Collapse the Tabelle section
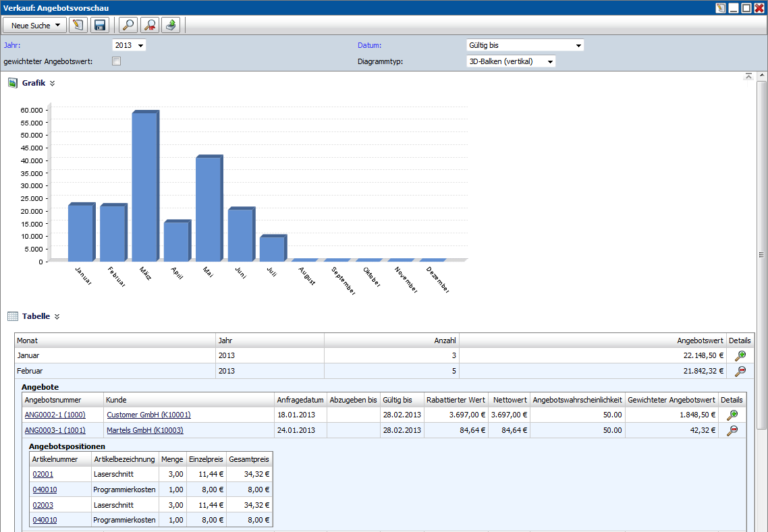Viewport: 768px width, 532px height. point(57,316)
